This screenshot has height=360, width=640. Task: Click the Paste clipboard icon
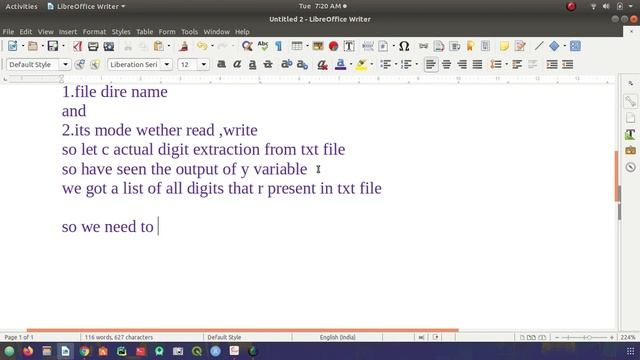click(158, 46)
